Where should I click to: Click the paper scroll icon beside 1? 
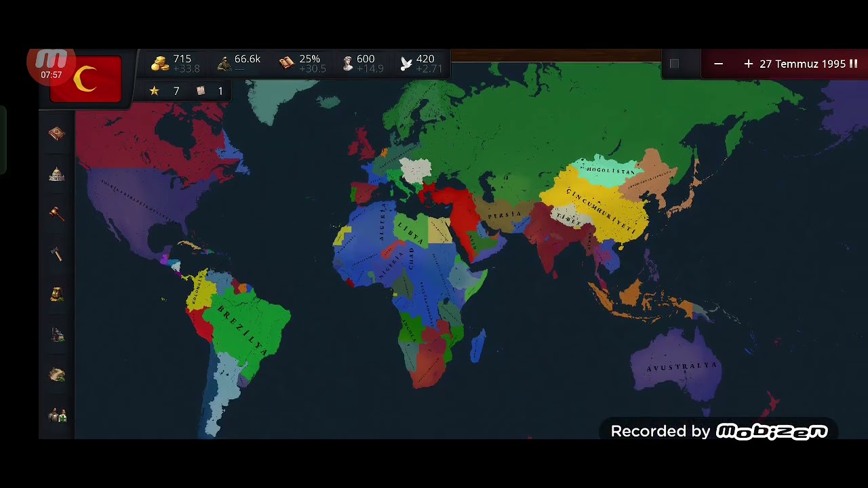pos(201,91)
